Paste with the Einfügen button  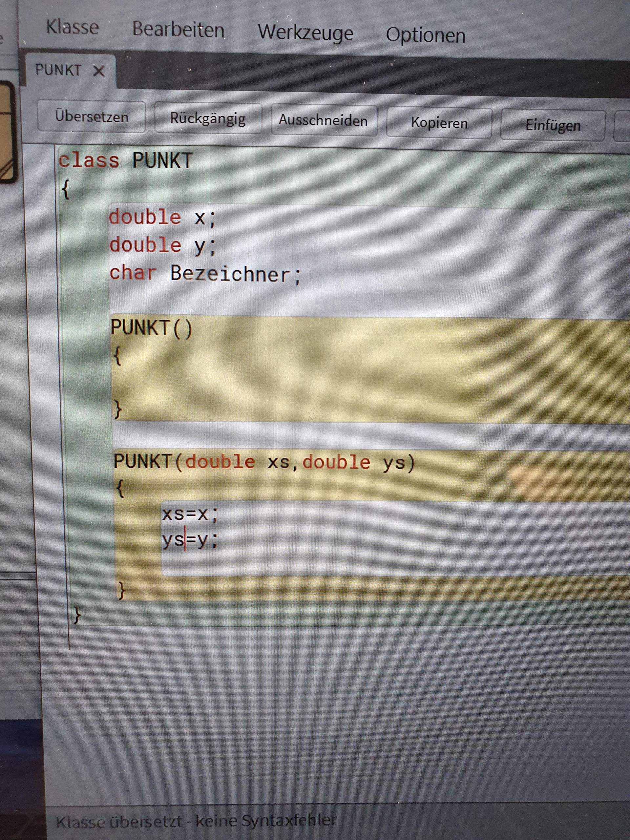click(x=553, y=125)
